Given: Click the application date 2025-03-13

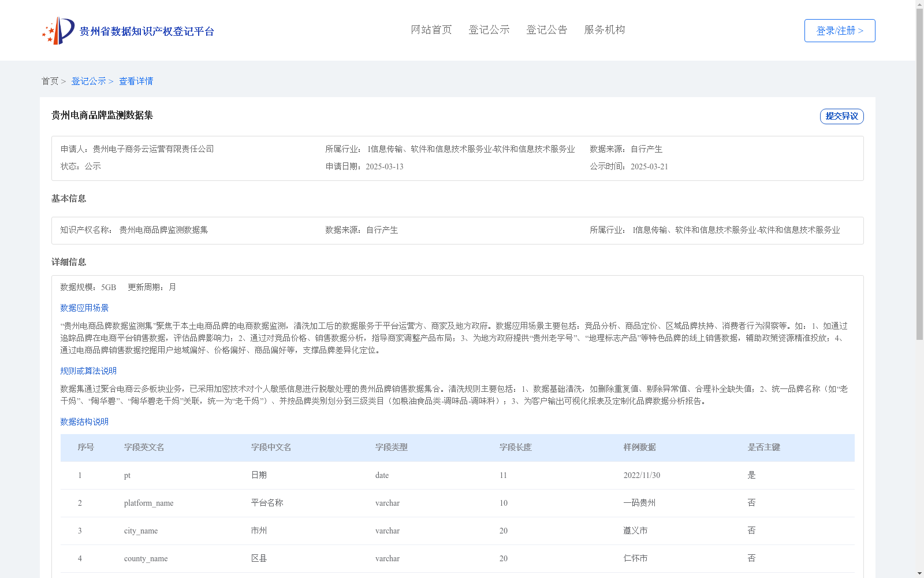Looking at the screenshot, I should tap(385, 166).
